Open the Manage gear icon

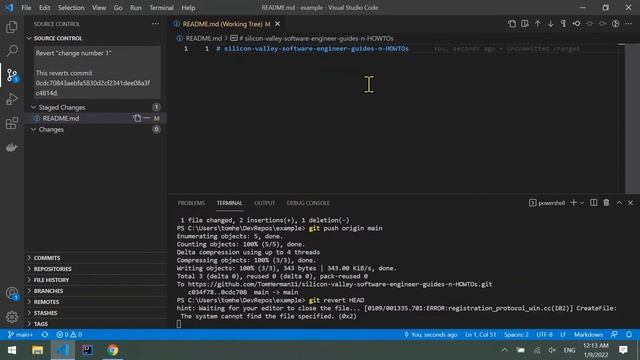click(12, 316)
